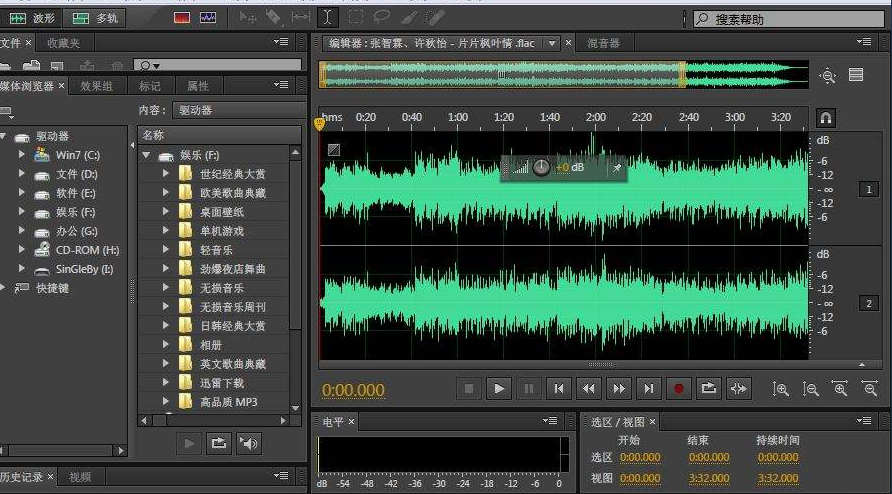This screenshot has height=494, width=892.
Task: Expand the Win7 (C:) drive node
Action: tap(20, 155)
